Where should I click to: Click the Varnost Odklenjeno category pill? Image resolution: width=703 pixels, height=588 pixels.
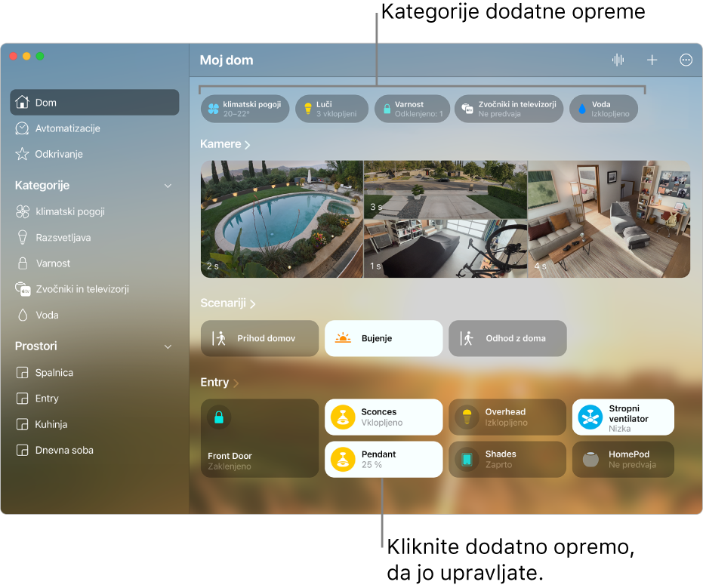point(412,109)
